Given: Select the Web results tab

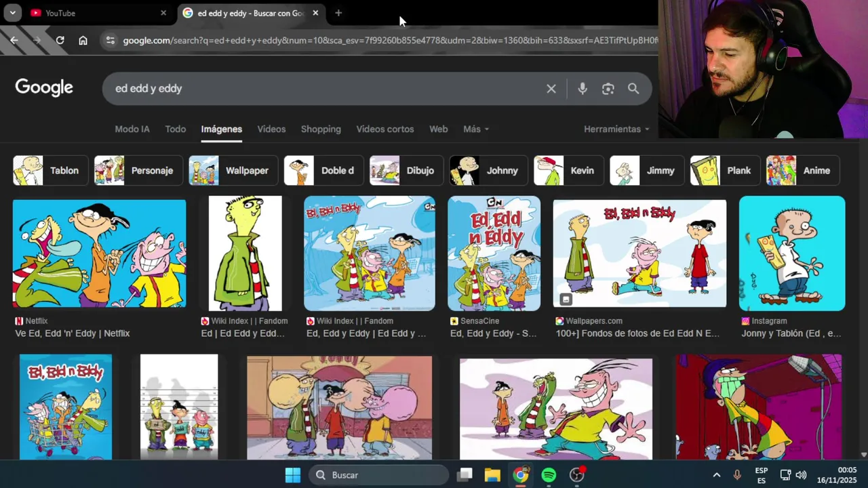Looking at the screenshot, I should (439, 129).
